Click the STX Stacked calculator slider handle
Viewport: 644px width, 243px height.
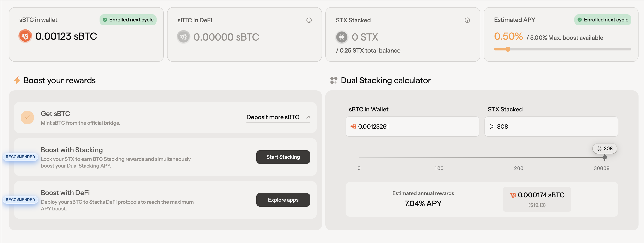pos(604,157)
